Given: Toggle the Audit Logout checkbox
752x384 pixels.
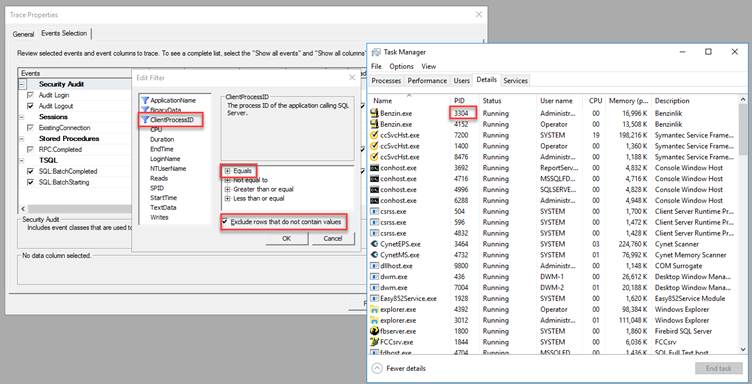Looking at the screenshot, I should click(x=31, y=106).
